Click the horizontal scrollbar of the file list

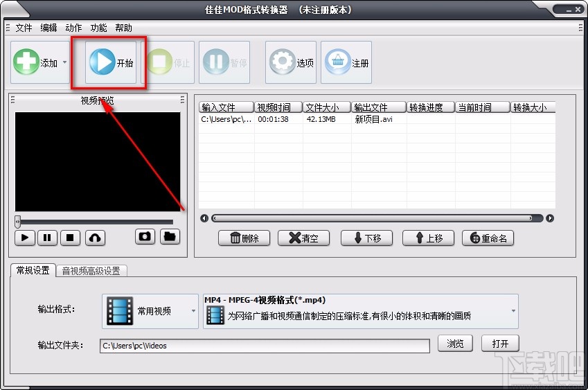pyautogui.click(x=377, y=218)
